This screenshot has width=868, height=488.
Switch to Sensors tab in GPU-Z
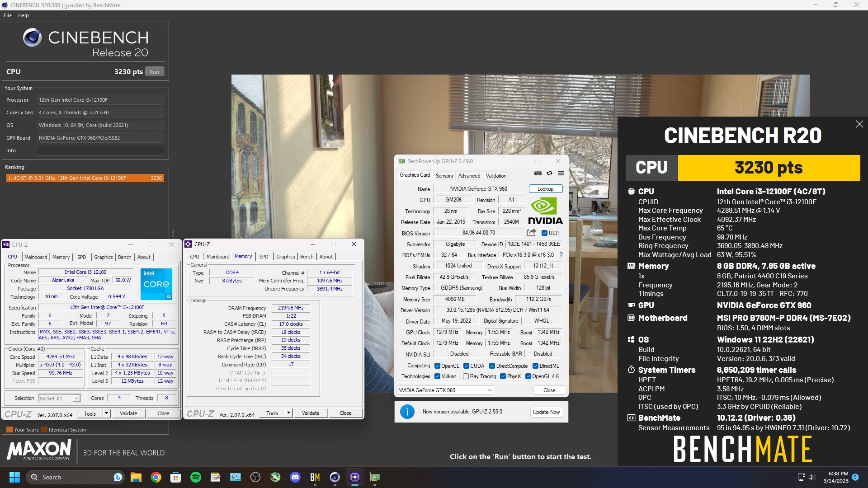coord(444,176)
